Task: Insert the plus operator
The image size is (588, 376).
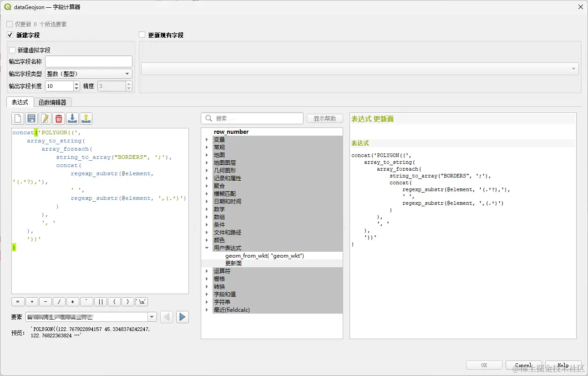Action: click(x=32, y=302)
